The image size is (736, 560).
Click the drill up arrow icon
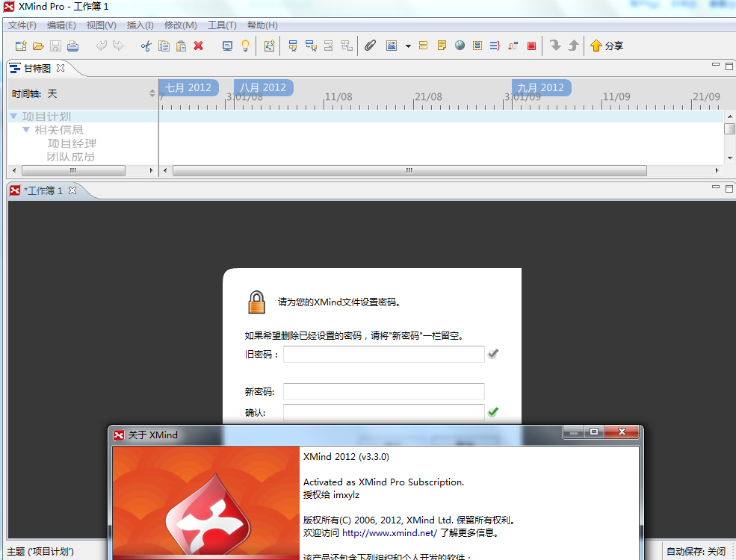pyautogui.click(x=573, y=45)
